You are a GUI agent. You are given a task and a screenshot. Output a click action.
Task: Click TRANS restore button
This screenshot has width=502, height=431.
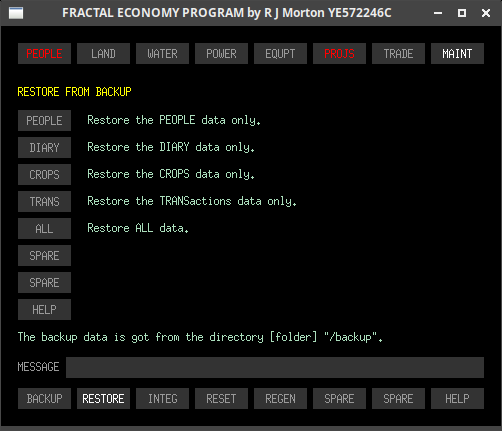pos(44,201)
